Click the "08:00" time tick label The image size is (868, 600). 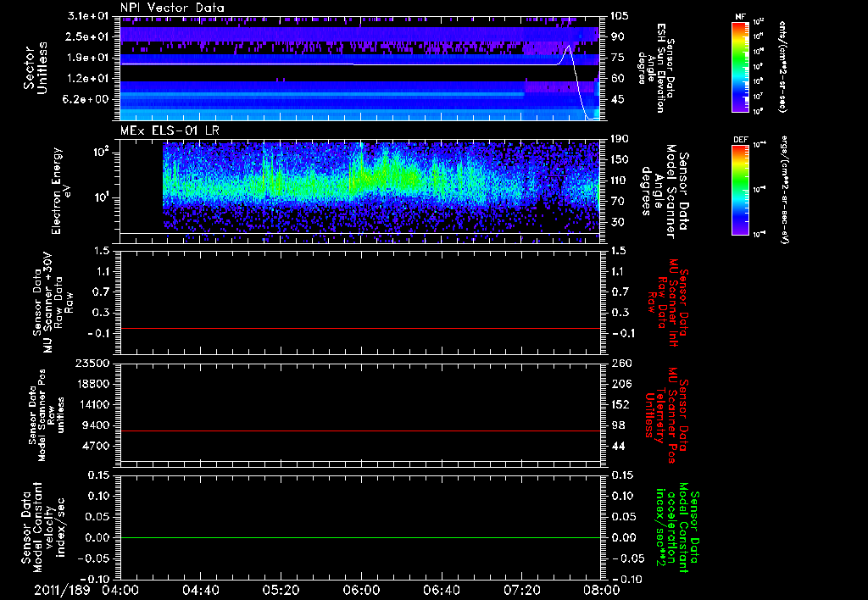602,590
